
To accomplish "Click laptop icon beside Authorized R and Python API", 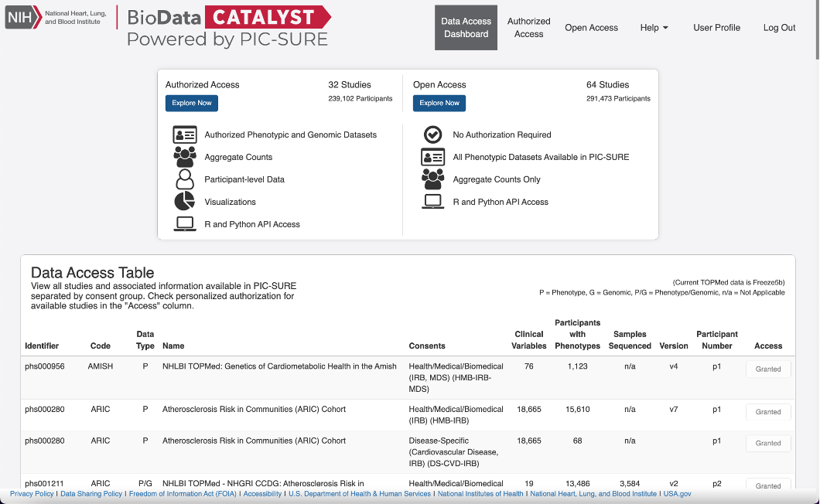I will click(x=184, y=224).
